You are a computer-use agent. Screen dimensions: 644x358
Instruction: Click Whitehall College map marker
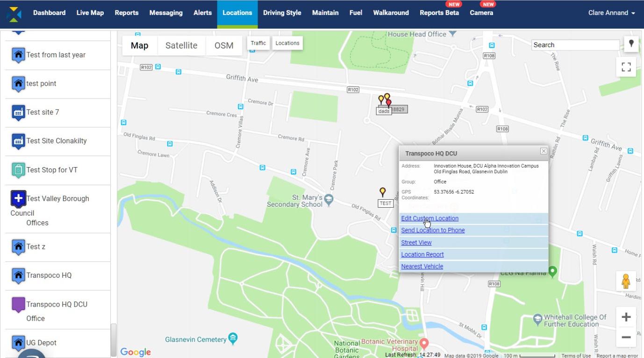point(538,319)
